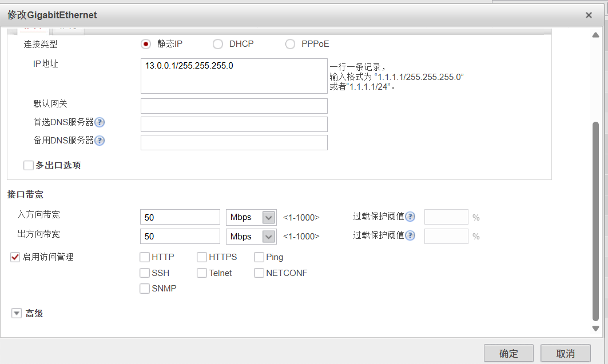Enable SNMP access checkbox
This screenshot has width=608, height=364.
[x=145, y=289]
